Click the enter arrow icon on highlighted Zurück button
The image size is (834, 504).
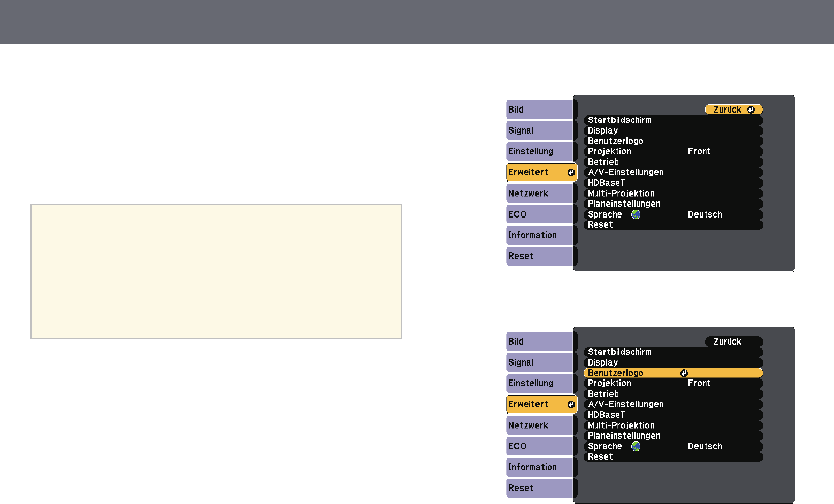(751, 110)
